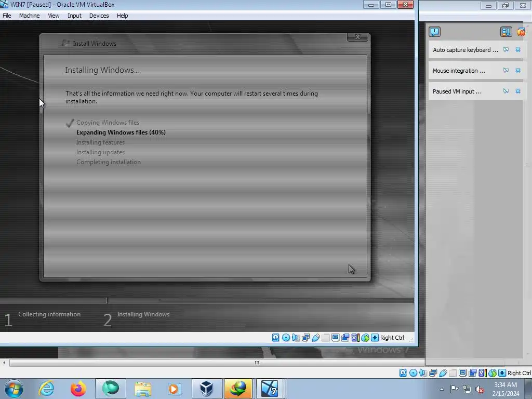Click USB indicator in WIN7 window status bar
Screen dimensions: 532x399
coord(315,338)
